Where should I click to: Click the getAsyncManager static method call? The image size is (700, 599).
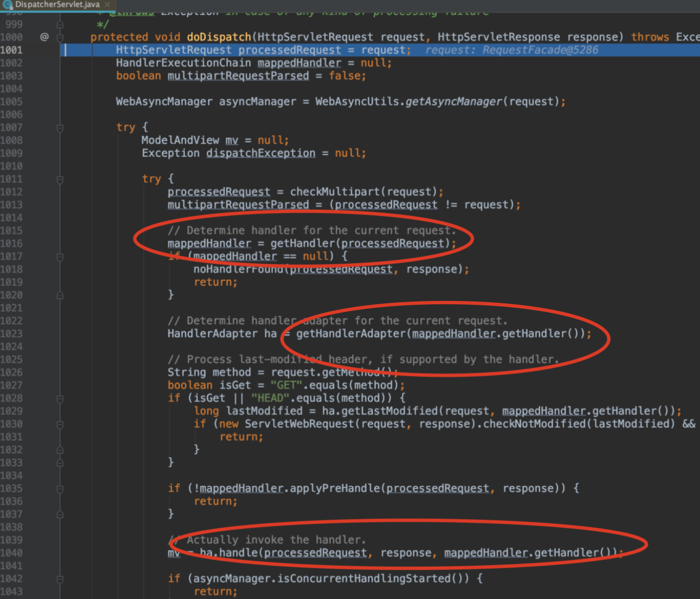(x=454, y=102)
